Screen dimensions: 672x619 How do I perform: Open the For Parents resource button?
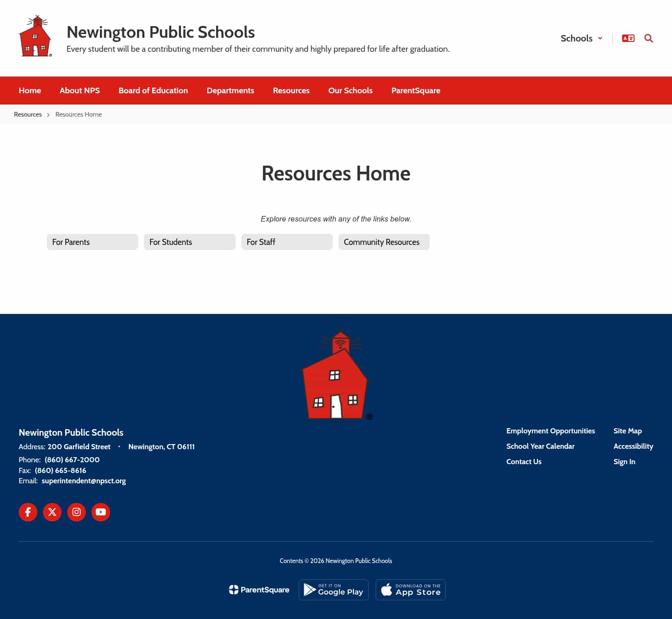[x=92, y=242]
